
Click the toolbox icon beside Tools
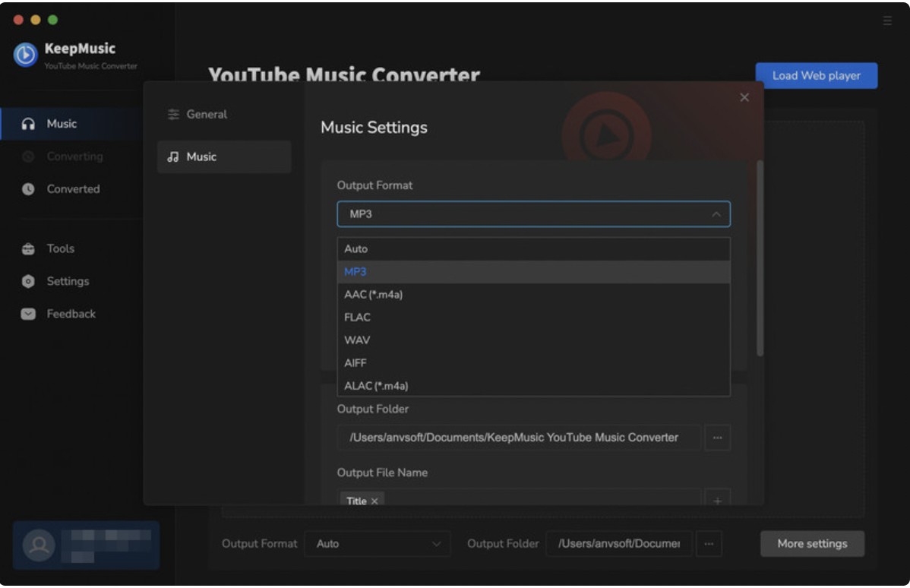28,249
